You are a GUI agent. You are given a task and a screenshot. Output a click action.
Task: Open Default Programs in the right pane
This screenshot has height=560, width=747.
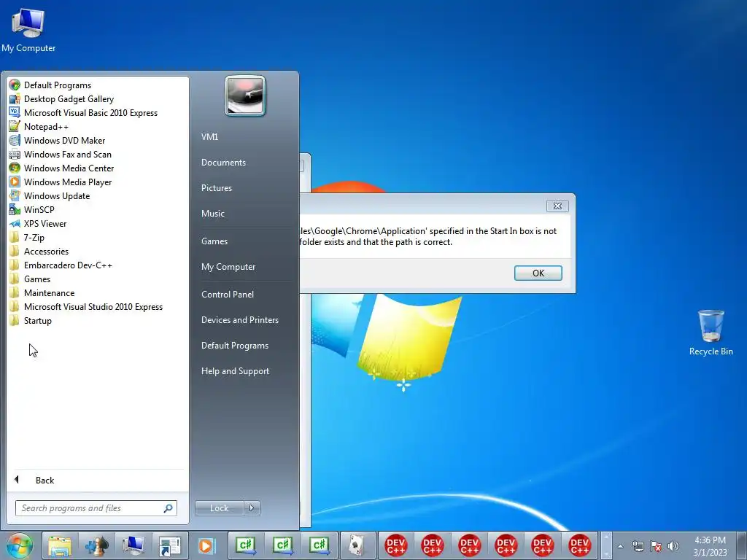234,346
